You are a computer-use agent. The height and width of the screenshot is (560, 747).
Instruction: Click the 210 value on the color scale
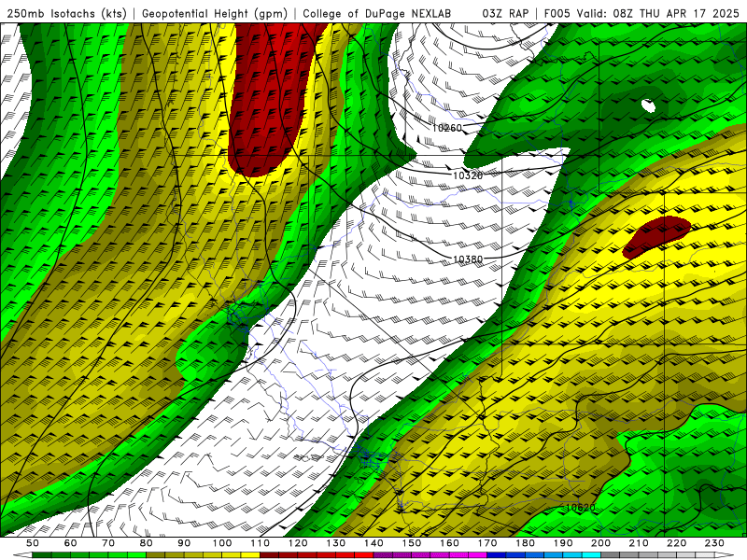tap(639, 543)
